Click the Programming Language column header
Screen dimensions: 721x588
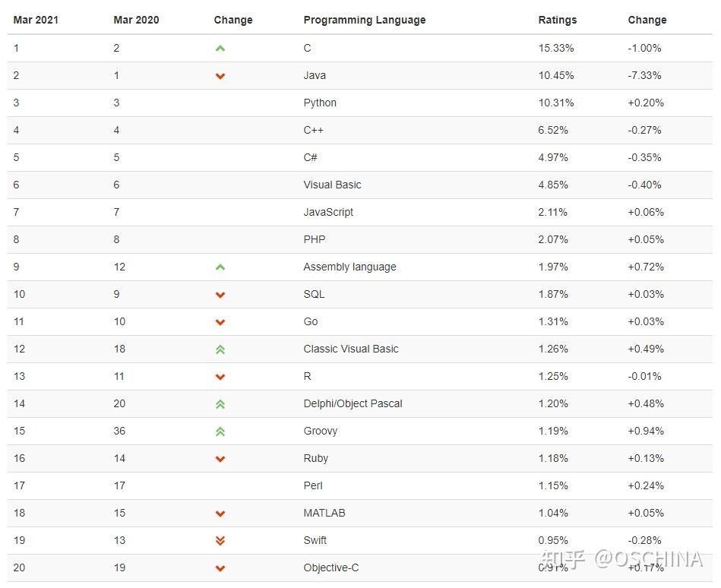[x=364, y=20]
